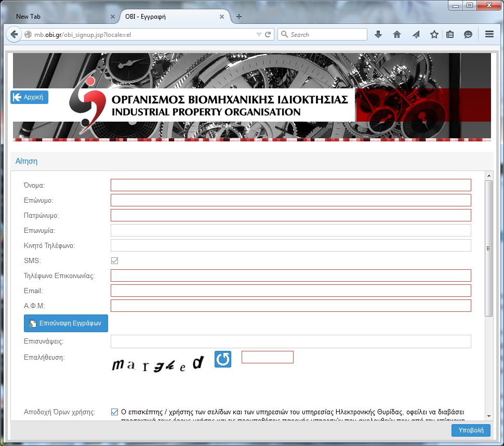
Task: Click the Αίτηση panel heading
Action: pyautogui.click(x=26, y=161)
